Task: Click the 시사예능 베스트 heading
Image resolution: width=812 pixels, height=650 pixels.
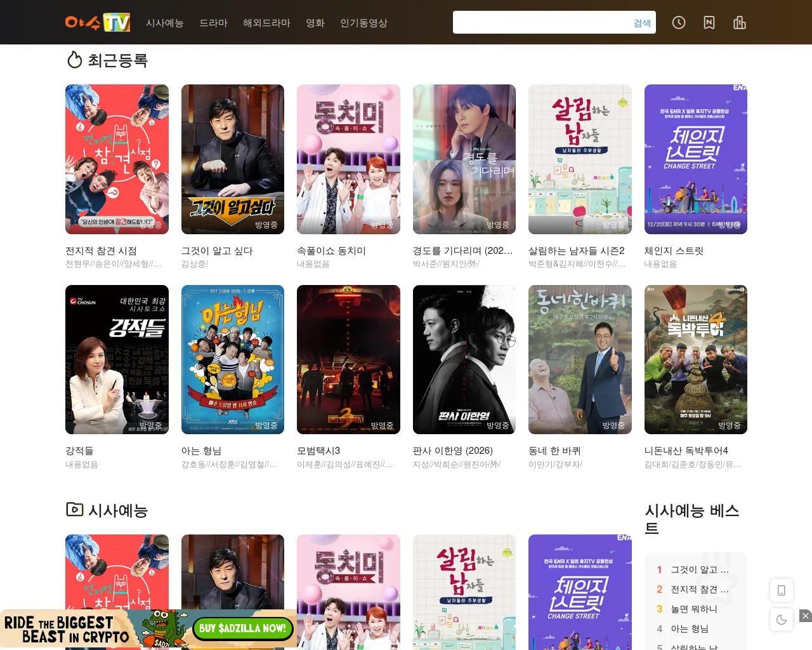Action: [x=692, y=519]
